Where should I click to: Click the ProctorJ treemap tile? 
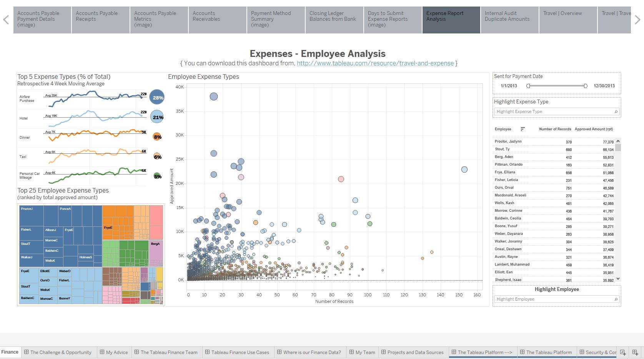32,216
